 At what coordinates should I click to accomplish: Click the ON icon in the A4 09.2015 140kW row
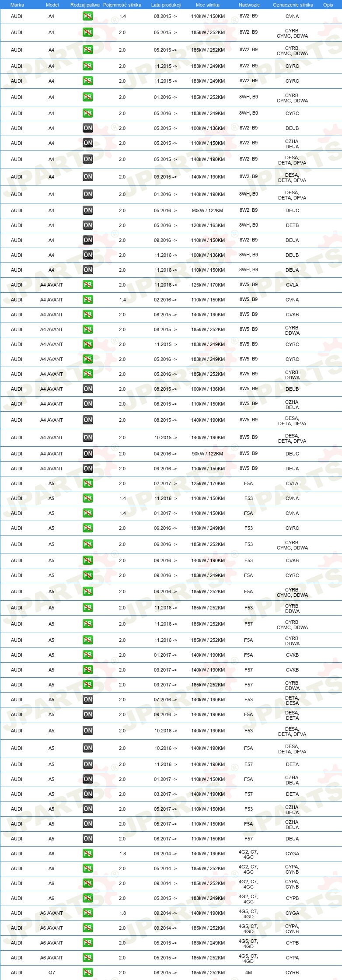click(87, 177)
